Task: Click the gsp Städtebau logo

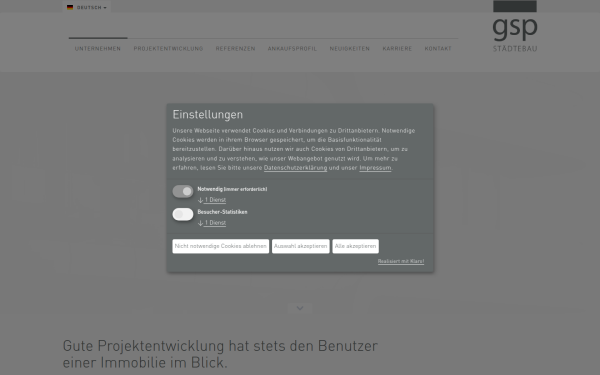Action: click(515, 26)
